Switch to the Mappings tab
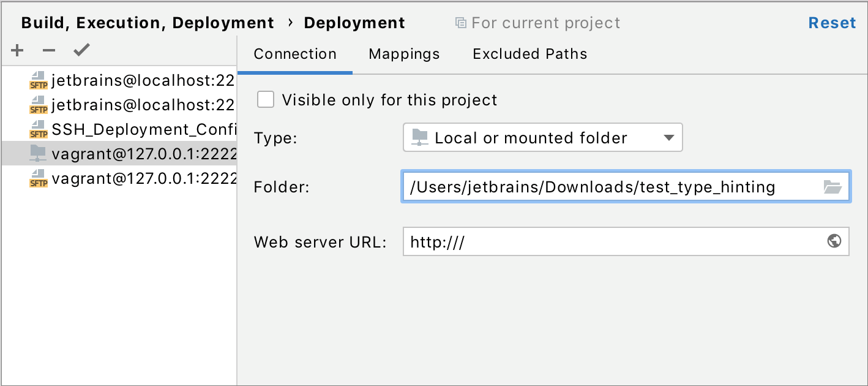This screenshot has height=386, width=868. click(x=403, y=54)
